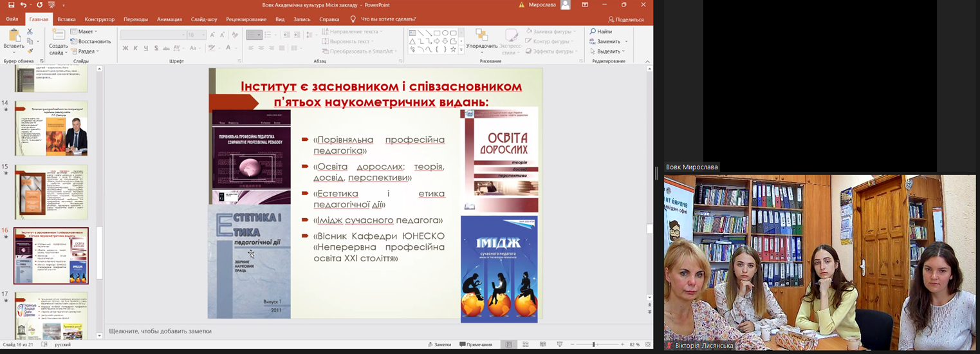Toggle the Заметки notes pane button

(x=439, y=345)
